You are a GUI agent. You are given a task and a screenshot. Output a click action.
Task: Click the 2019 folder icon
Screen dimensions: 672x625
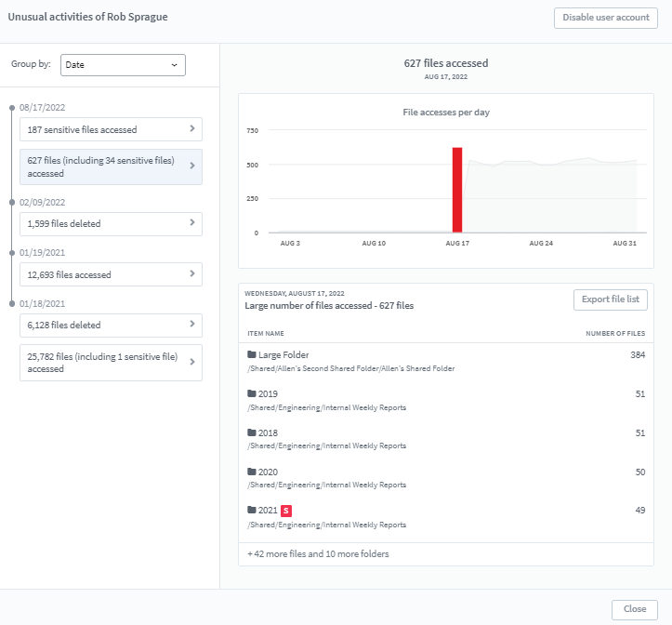point(252,394)
